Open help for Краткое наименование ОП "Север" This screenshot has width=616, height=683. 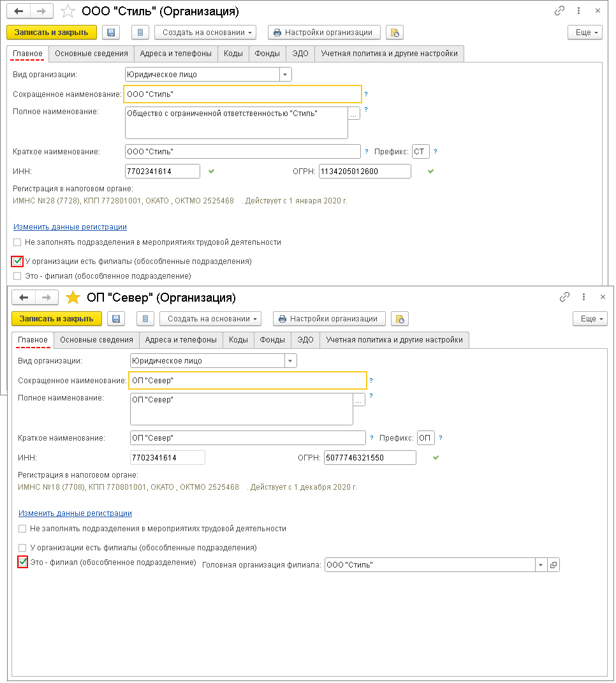(372, 437)
